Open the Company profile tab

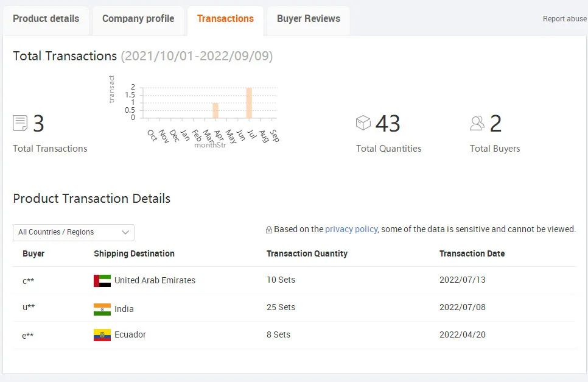[138, 19]
